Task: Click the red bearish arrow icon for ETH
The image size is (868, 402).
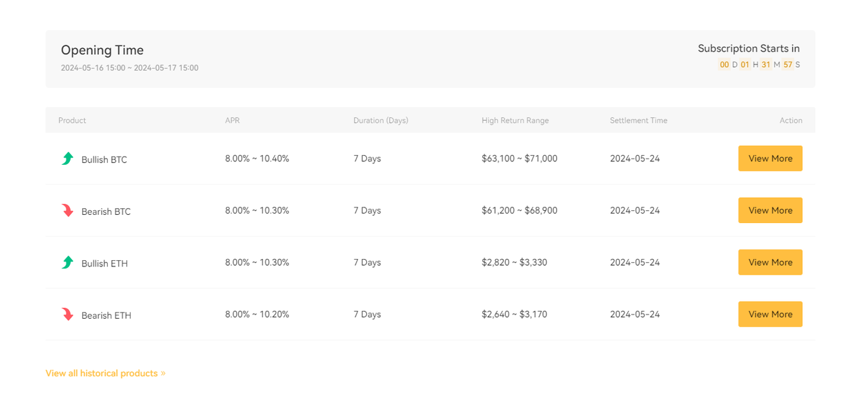Action: point(67,315)
